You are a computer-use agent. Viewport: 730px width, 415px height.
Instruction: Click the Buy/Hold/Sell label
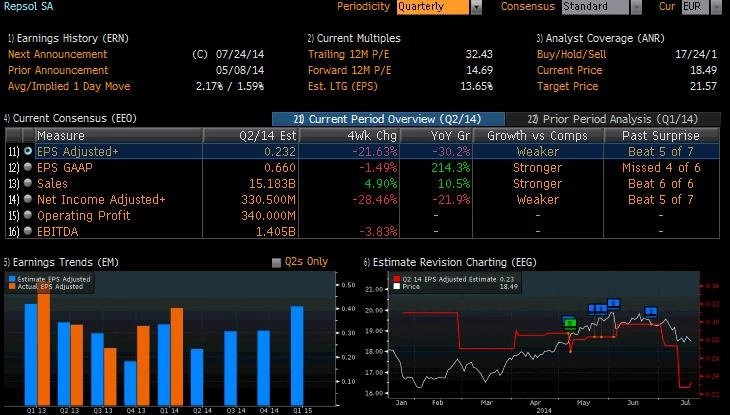point(572,54)
